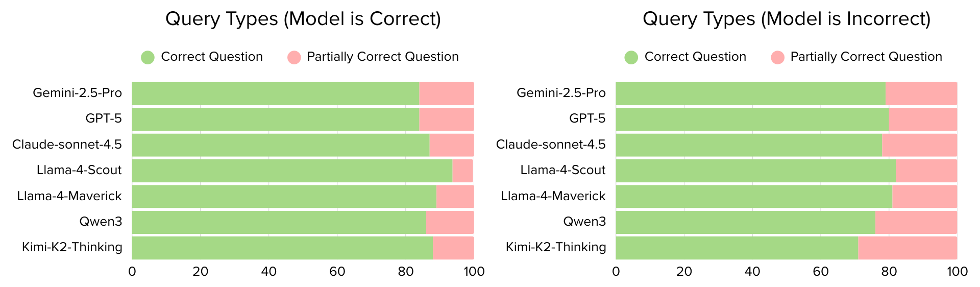The width and height of the screenshot is (980, 287).
Task: Click green Correct Question legend circle in Model is Incorrect chart
Action: click(x=631, y=57)
